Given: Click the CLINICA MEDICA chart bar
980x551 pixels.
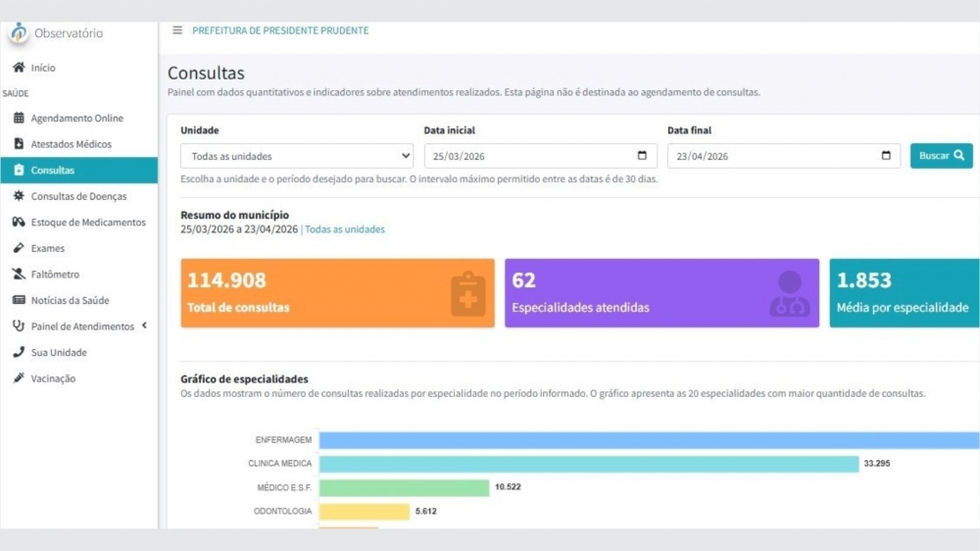Looking at the screenshot, I should coord(589,464).
